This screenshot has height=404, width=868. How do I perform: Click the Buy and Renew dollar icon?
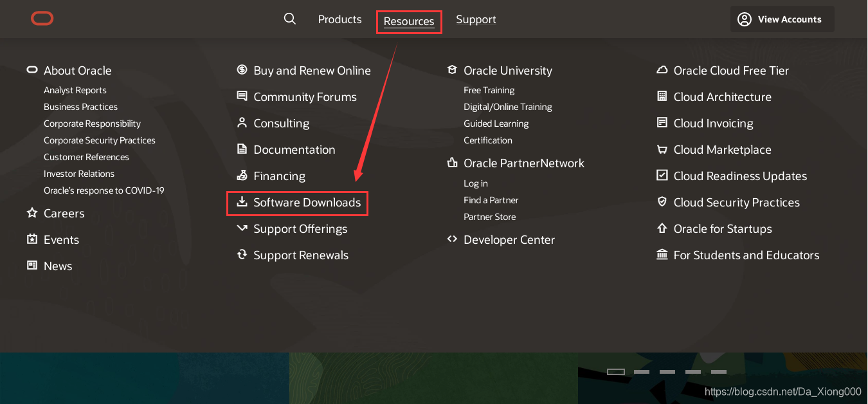(242, 69)
